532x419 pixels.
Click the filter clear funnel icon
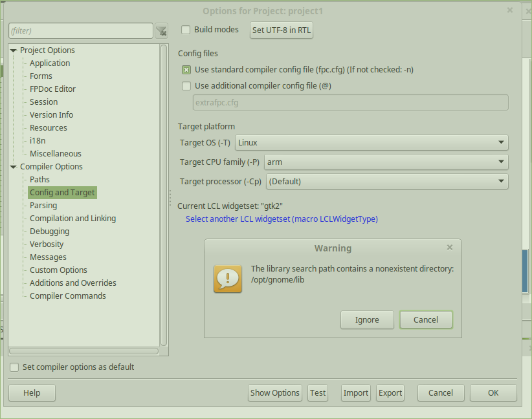tap(161, 30)
